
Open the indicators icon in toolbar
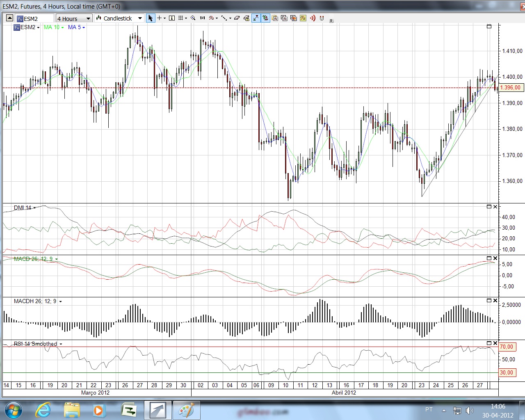(211, 18)
